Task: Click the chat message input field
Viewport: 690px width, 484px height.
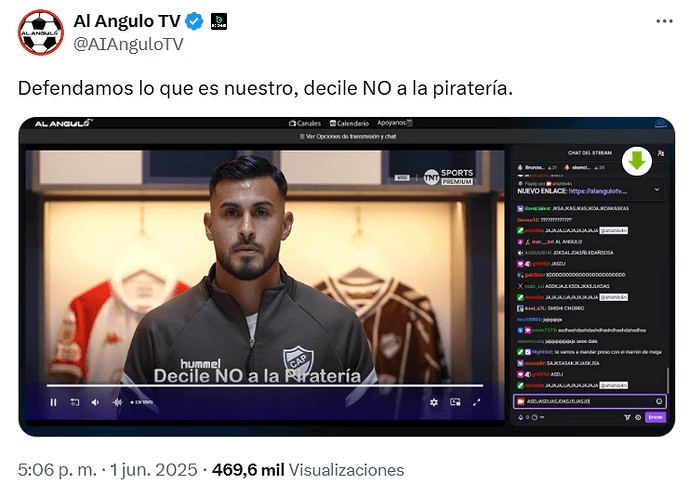Action: click(x=590, y=401)
